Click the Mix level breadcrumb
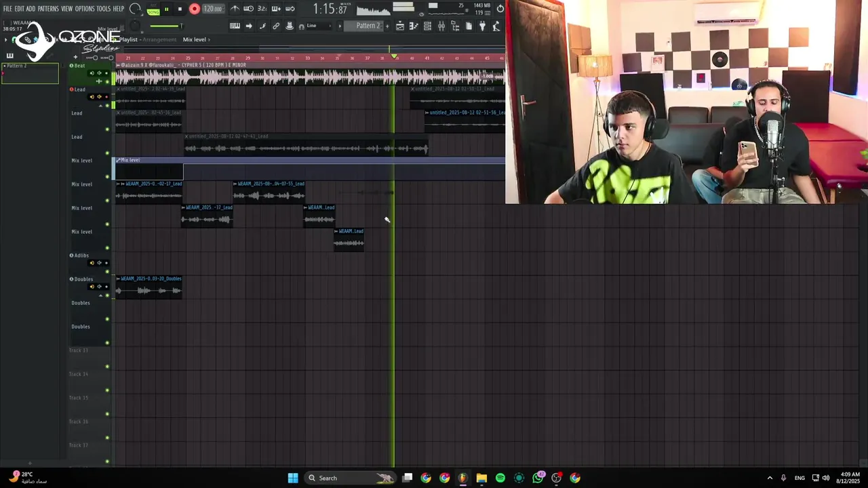Viewport: 868px width, 488px height. tap(195, 39)
